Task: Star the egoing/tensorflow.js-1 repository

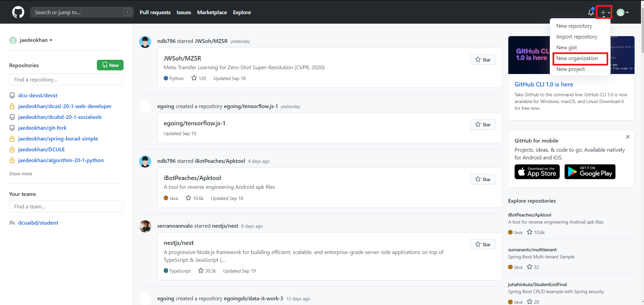Action: (x=483, y=125)
